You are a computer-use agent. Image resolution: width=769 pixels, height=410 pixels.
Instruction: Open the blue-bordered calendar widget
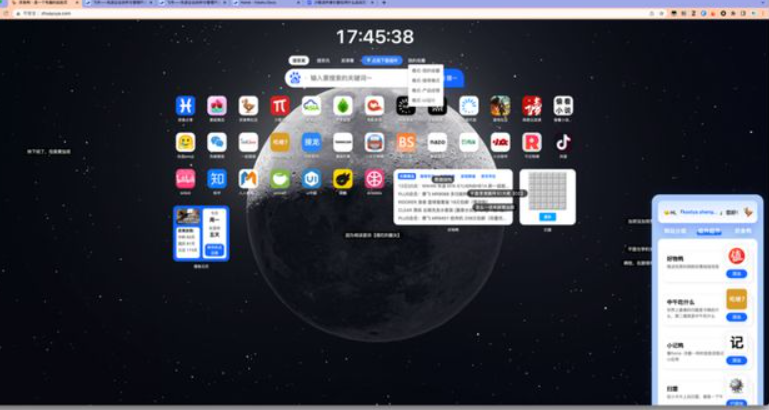coord(201,233)
